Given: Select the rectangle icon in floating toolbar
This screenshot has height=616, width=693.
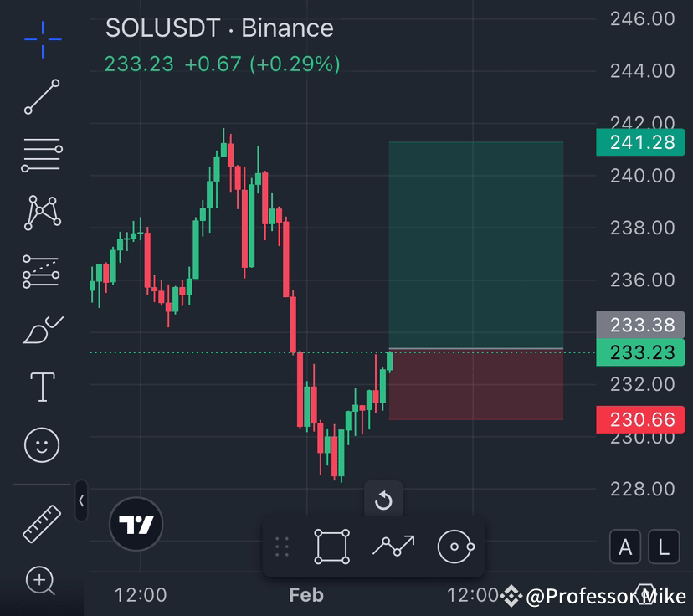Looking at the screenshot, I should click(331, 546).
